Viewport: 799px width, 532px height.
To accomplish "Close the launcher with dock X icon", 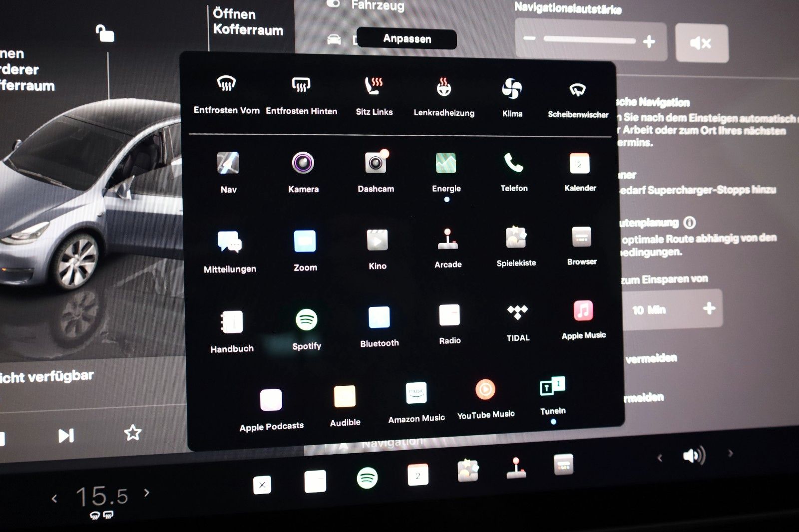I will pos(262,485).
